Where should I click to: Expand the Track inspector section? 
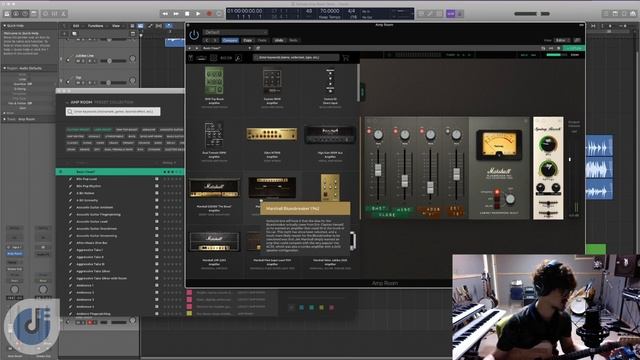(x=4, y=119)
